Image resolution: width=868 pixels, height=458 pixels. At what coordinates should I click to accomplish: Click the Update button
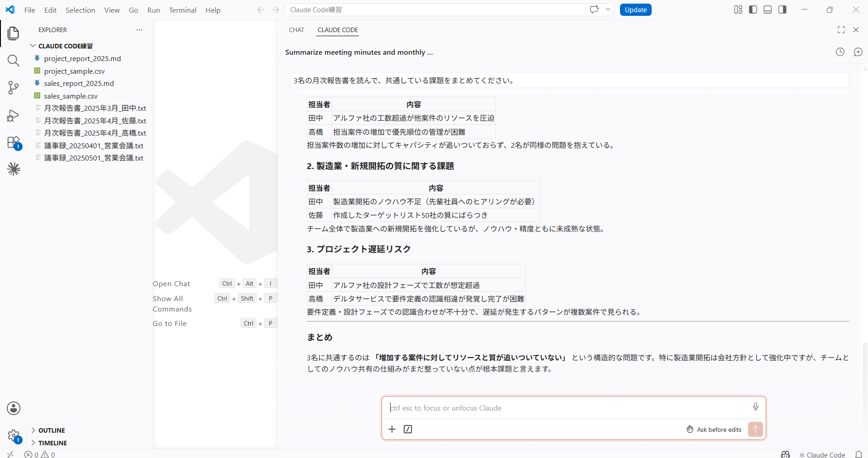[635, 9]
